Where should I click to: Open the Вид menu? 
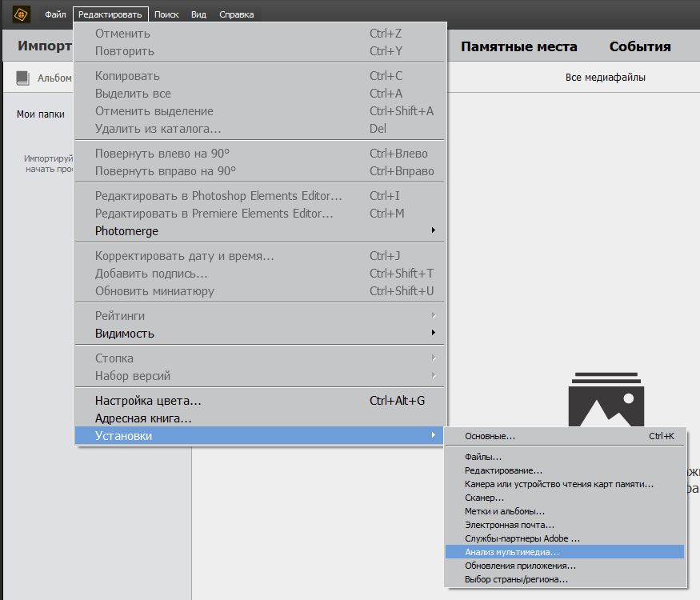(x=198, y=14)
